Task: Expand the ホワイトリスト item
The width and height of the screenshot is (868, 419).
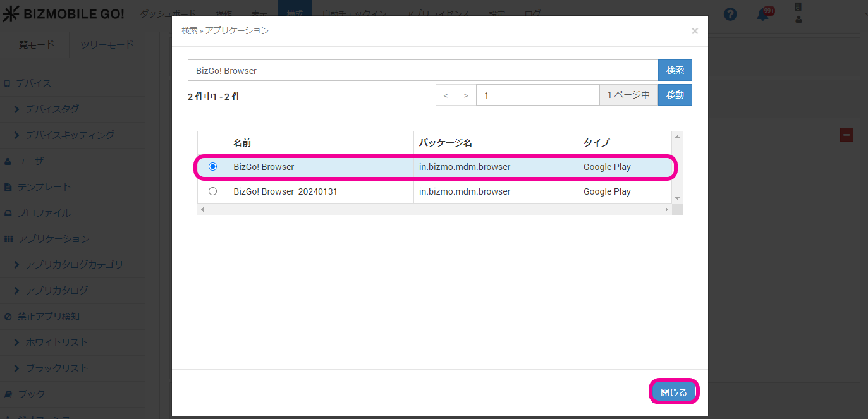Action: coord(56,343)
